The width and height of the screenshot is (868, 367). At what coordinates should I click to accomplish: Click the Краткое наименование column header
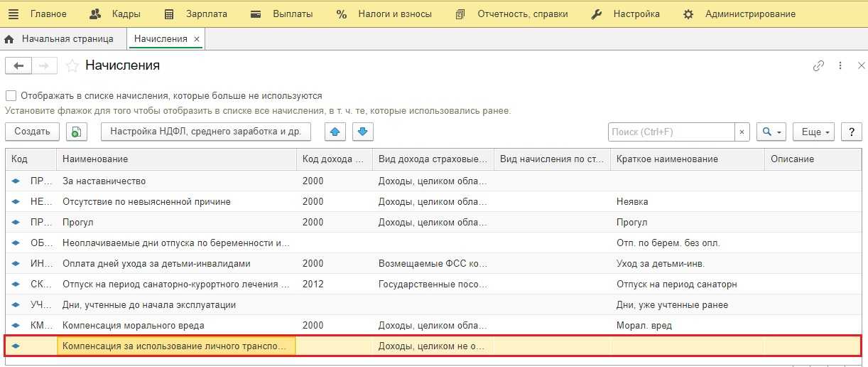687,159
